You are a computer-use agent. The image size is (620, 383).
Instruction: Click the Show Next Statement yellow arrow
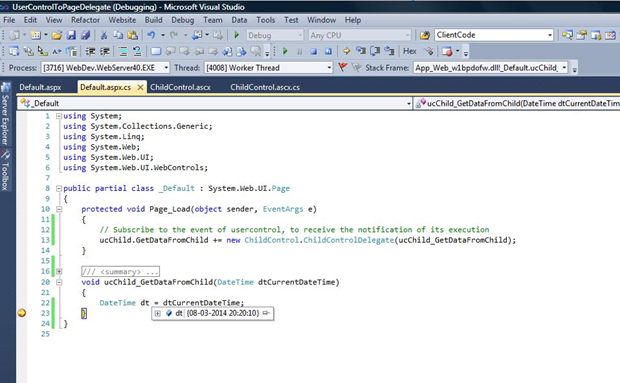coord(346,51)
